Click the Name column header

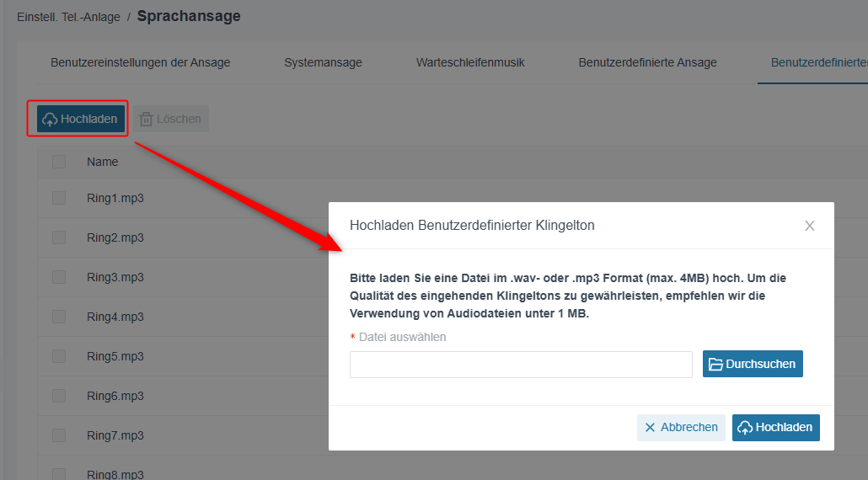103,162
